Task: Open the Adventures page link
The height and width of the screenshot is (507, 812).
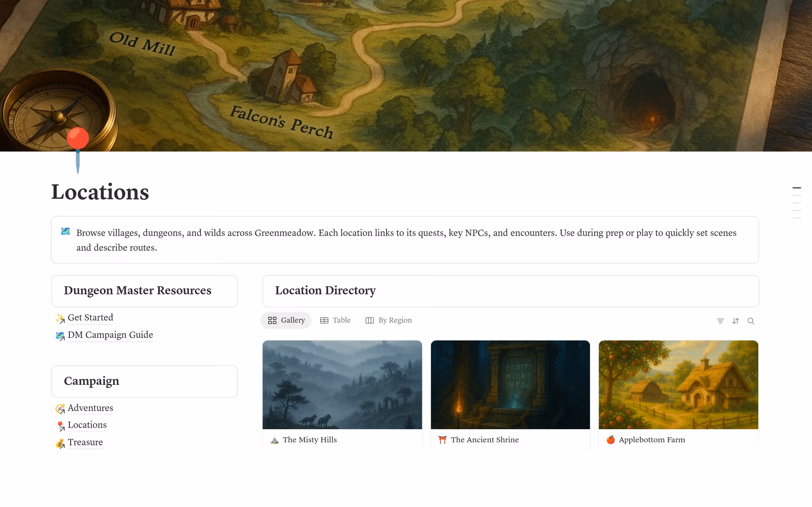Action: pyautogui.click(x=91, y=408)
